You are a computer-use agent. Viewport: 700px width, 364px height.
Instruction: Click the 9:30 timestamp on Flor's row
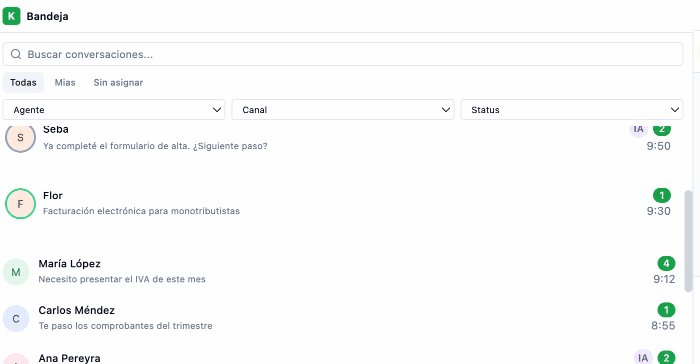point(658,211)
